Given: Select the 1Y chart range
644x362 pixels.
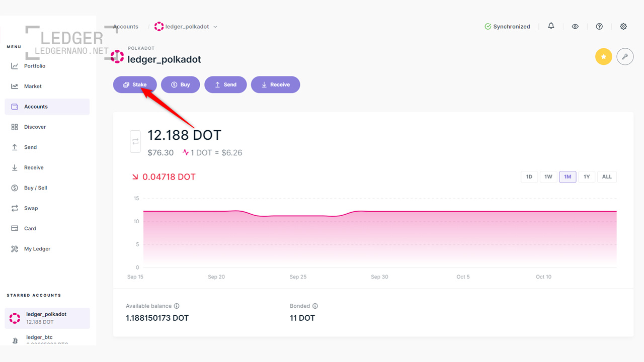Looking at the screenshot, I should pyautogui.click(x=587, y=176).
